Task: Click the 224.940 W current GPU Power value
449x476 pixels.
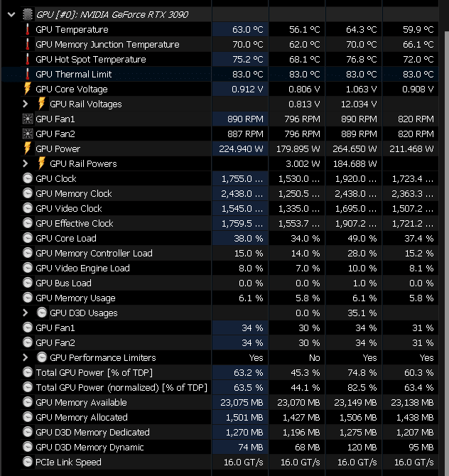Action: pyautogui.click(x=241, y=148)
